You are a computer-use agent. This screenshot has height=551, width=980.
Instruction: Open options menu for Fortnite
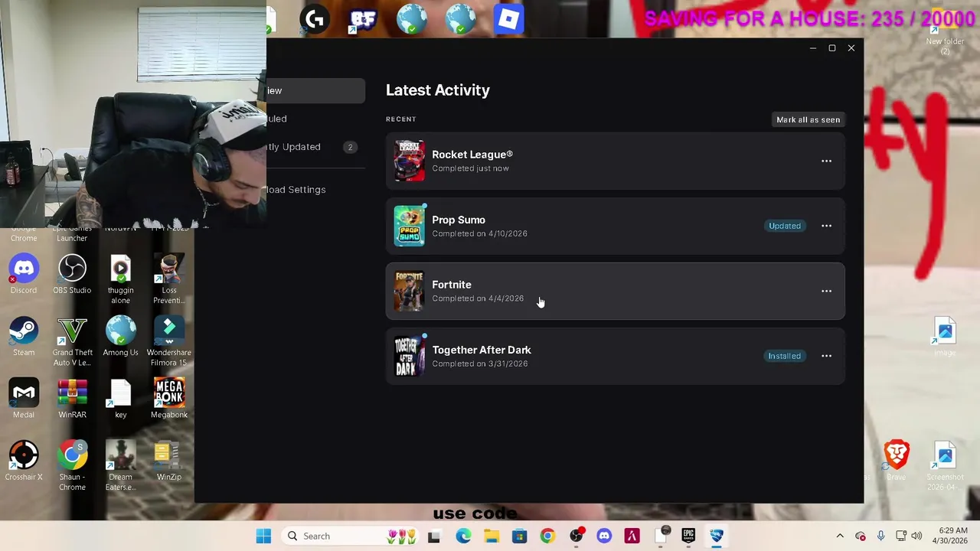(826, 291)
